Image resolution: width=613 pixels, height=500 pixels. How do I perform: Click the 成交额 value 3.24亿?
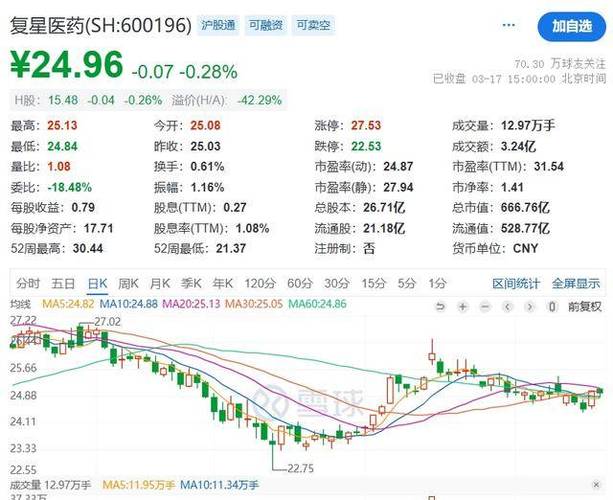(518, 146)
